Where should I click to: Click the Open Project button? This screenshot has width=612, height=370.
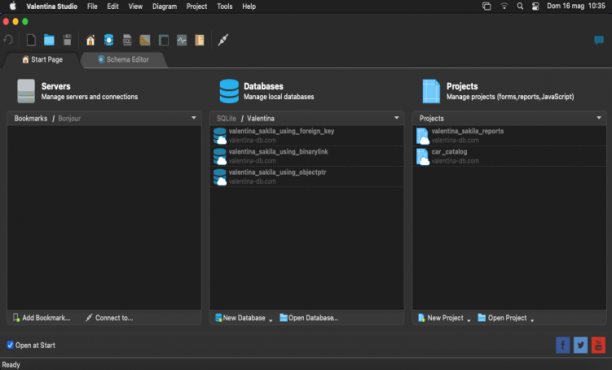[x=502, y=318]
